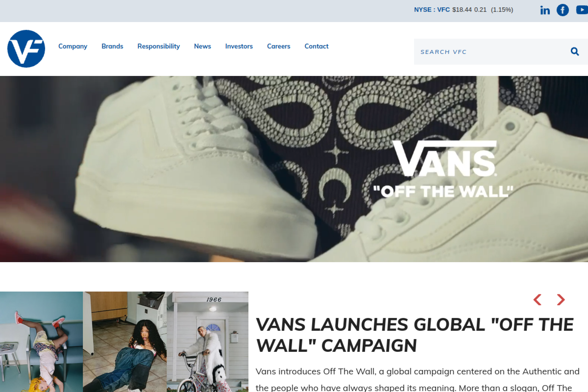Click the Vans Off The Wall banner logo
588x392 pixels.
click(443, 169)
